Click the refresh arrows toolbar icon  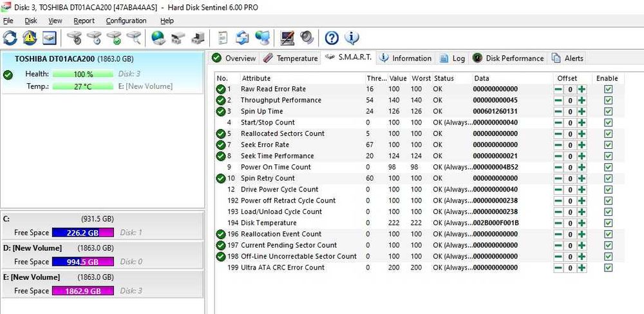point(10,38)
